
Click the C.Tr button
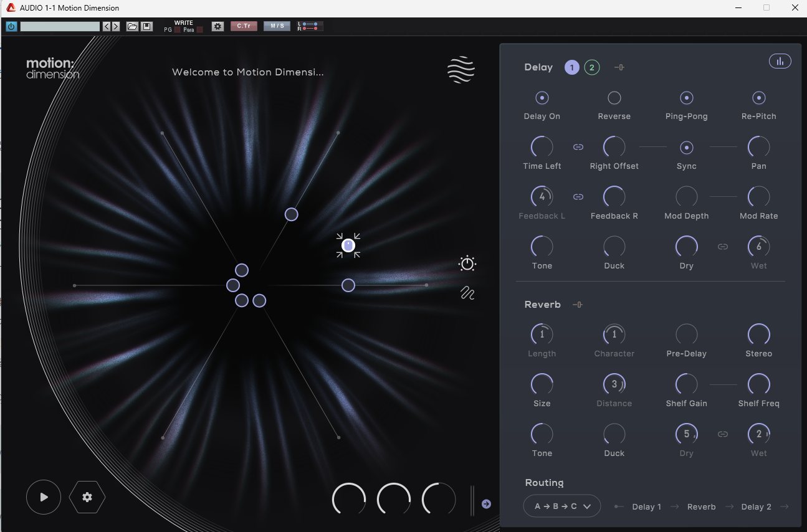(244, 26)
